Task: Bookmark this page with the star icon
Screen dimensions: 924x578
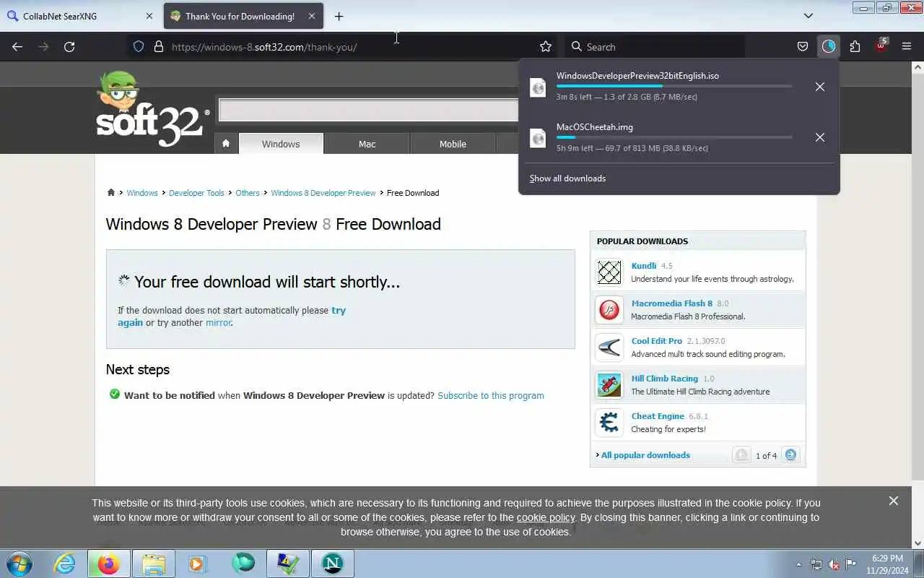Action: pyautogui.click(x=546, y=47)
